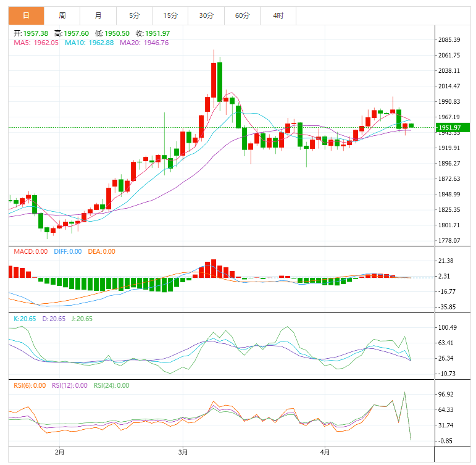The height and width of the screenshot is (465, 476).
Task: Switch to the 周 weekly tab
Action: click(62, 15)
